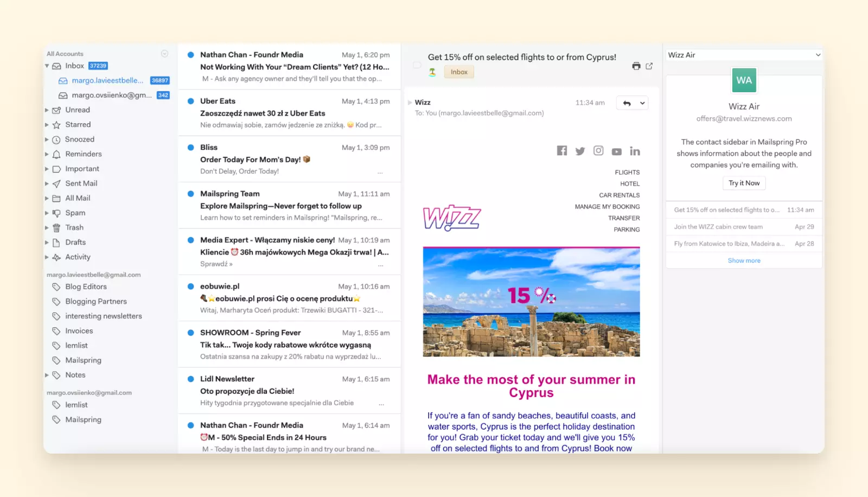Screen dimensions: 868x497
Task: Toggle unread dot on Mailspring Team email
Action: point(191,194)
